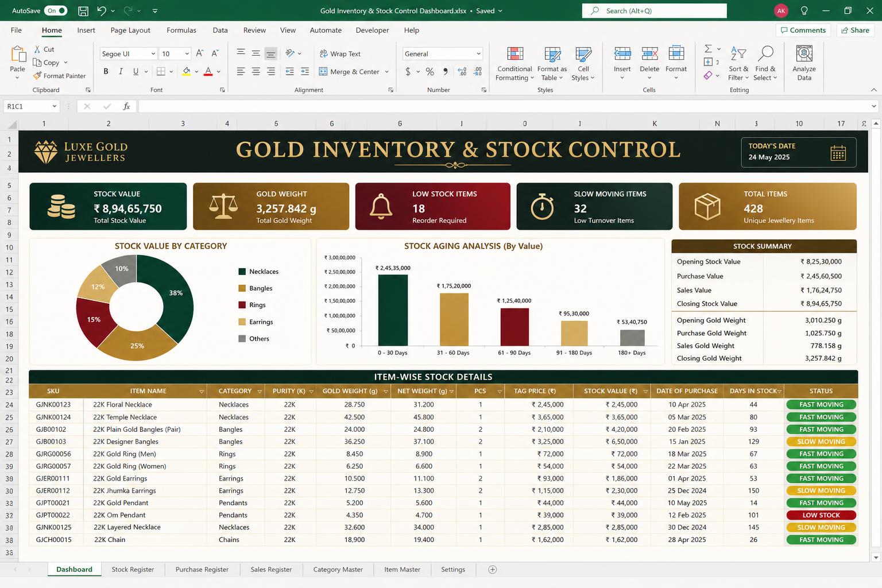This screenshot has width=882, height=588.
Task: Open the ITEM NAME column filter arrow
Action: pos(202,392)
